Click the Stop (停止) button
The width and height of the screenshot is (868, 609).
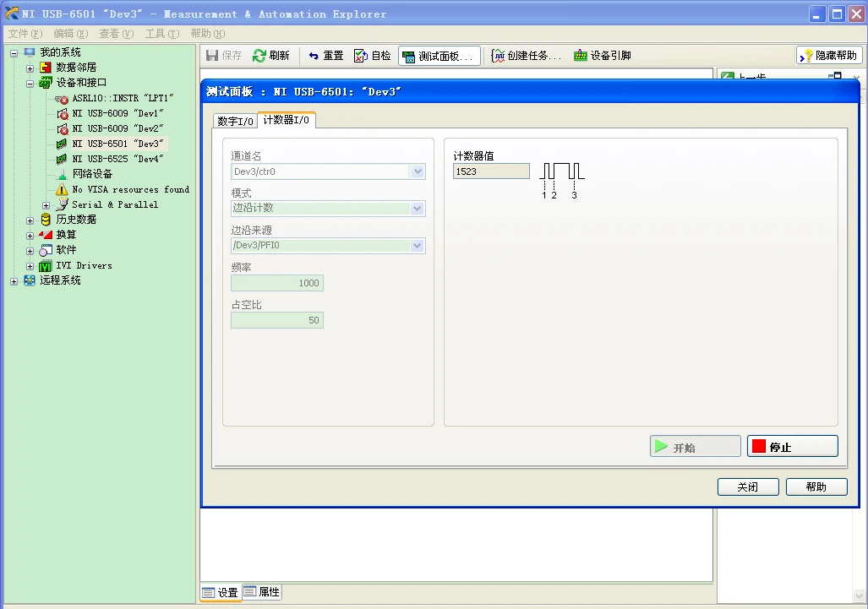(x=793, y=446)
